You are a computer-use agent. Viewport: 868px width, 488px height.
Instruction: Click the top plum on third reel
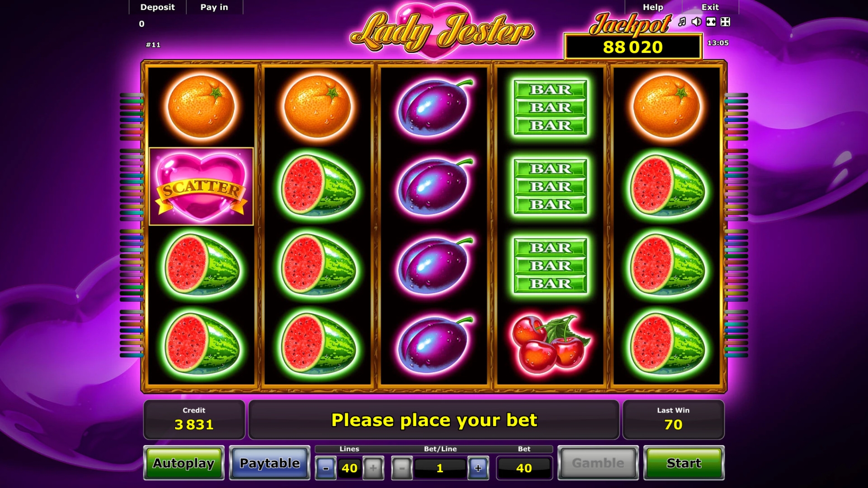[x=434, y=107]
